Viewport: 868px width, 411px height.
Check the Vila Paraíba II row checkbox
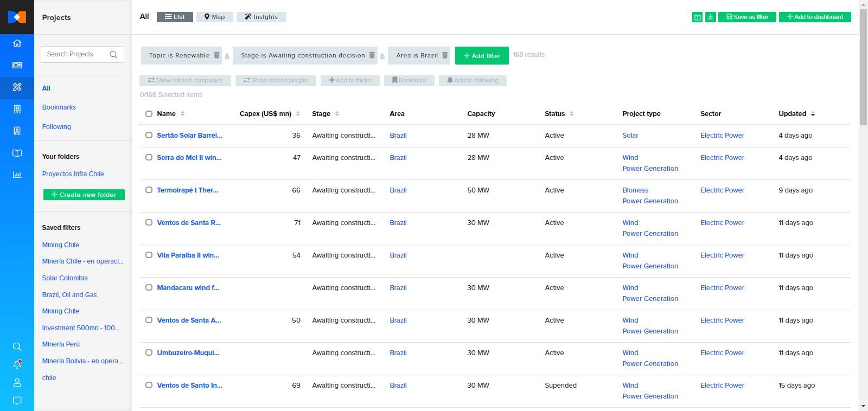(x=149, y=255)
